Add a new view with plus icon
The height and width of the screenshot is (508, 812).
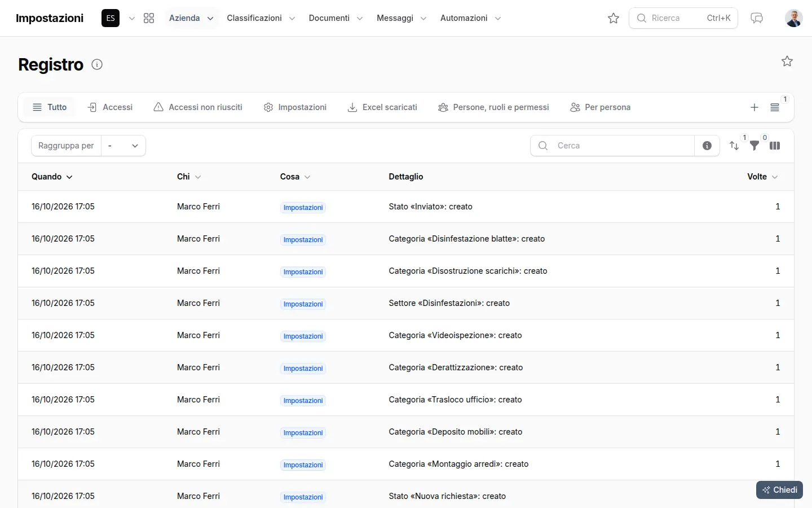(754, 107)
